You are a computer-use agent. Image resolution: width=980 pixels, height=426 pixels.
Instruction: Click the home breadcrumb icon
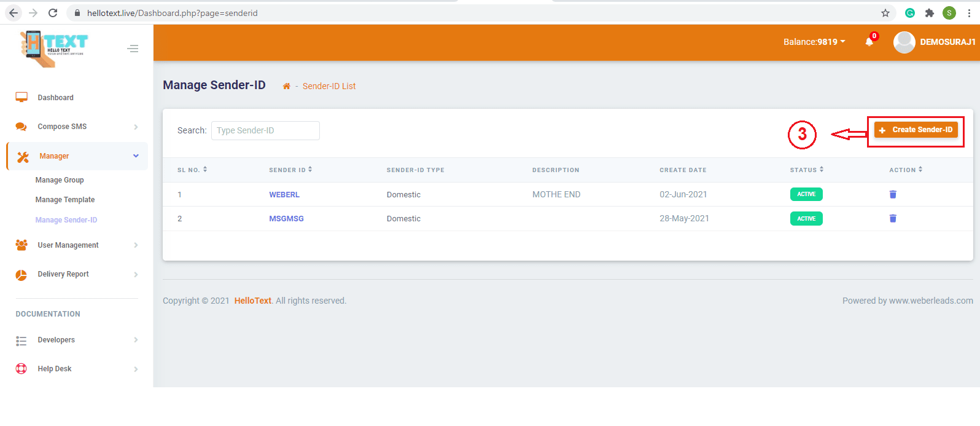coord(286,86)
